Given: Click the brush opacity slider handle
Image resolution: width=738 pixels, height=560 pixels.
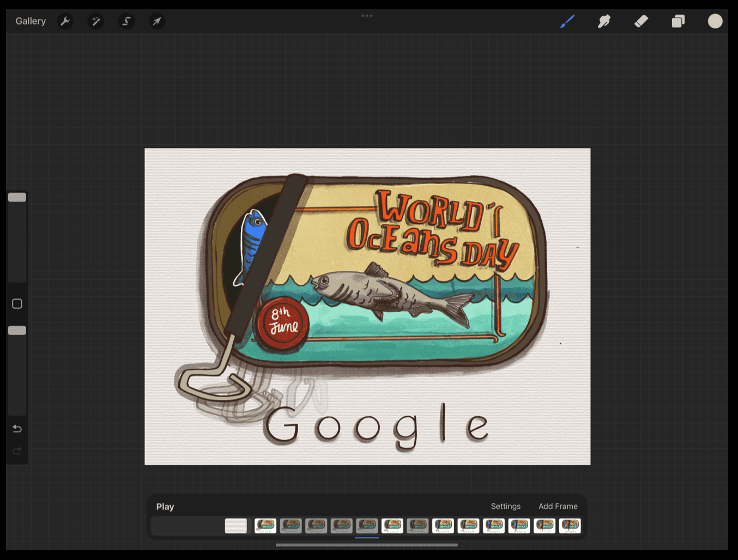Looking at the screenshot, I should (x=17, y=330).
